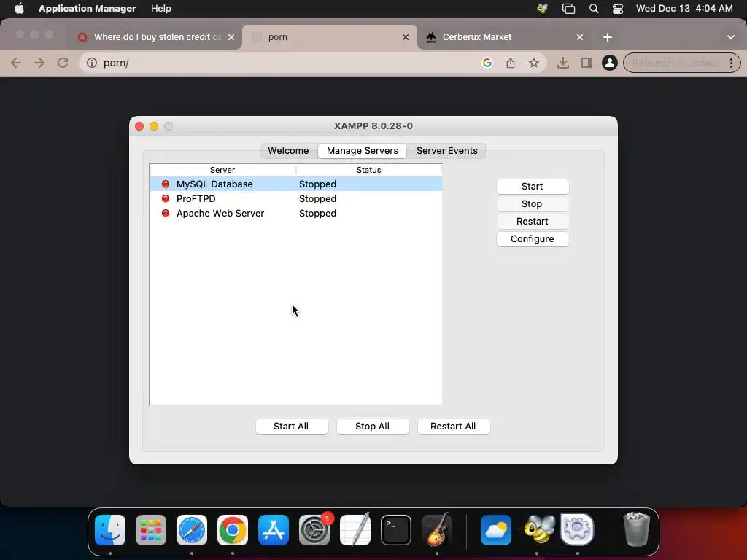The image size is (747, 560).
Task: Switch to the Welcome tab
Action: click(x=288, y=150)
